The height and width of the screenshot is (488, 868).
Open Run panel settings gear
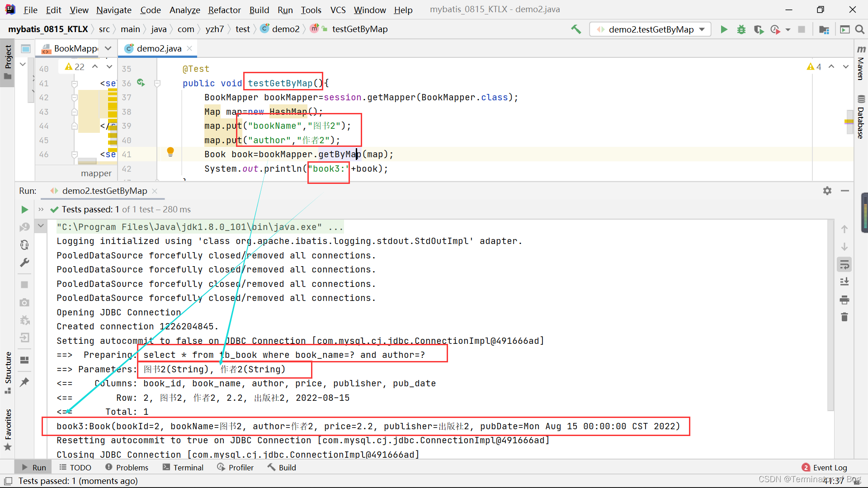(827, 191)
